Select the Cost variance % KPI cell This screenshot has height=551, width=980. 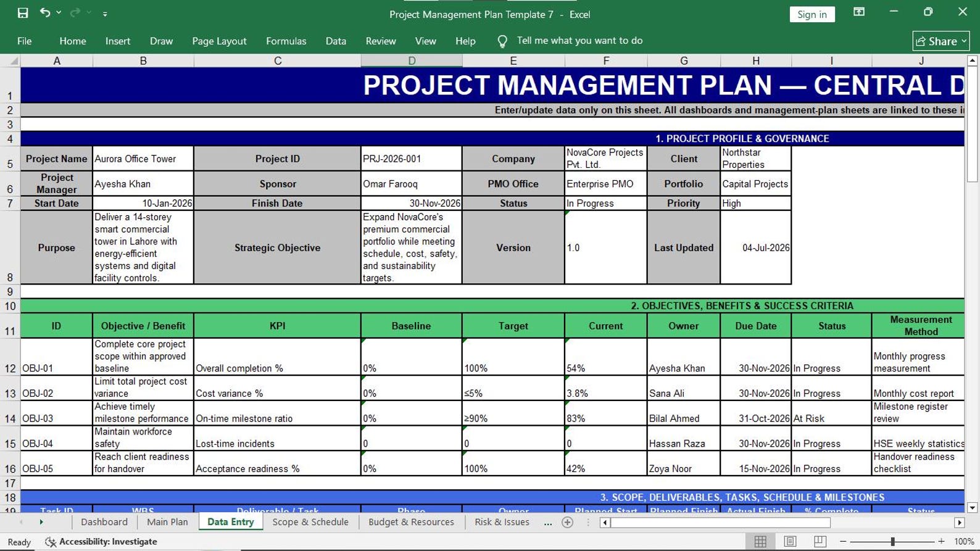(x=277, y=388)
